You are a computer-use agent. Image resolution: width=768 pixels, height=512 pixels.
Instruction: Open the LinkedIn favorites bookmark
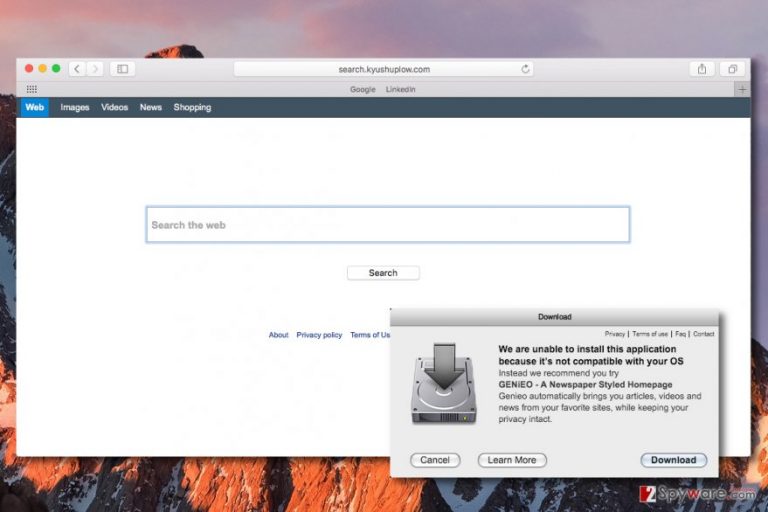click(x=401, y=90)
